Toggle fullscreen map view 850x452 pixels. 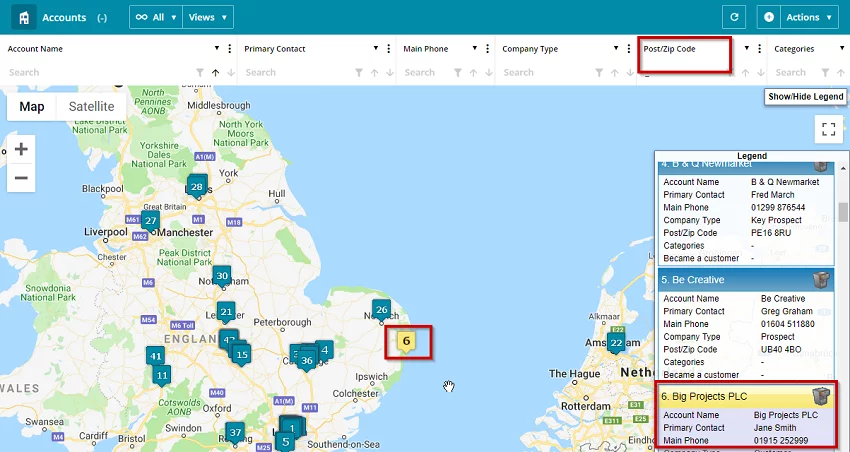[829, 129]
